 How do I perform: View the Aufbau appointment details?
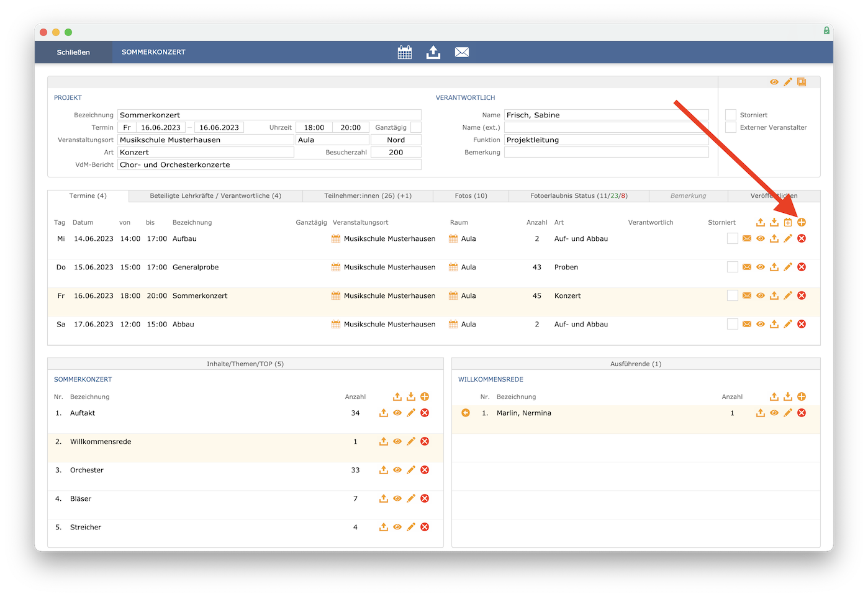pos(761,238)
